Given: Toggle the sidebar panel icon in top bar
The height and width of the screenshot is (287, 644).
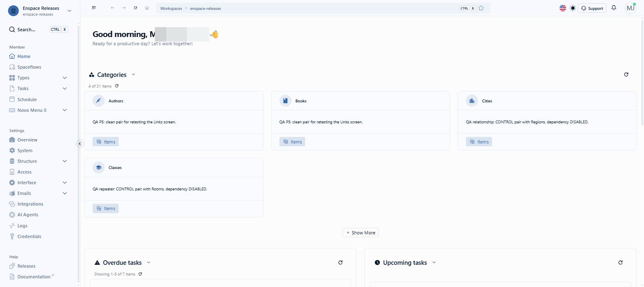Looking at the screenshot, I should (94, 8).
